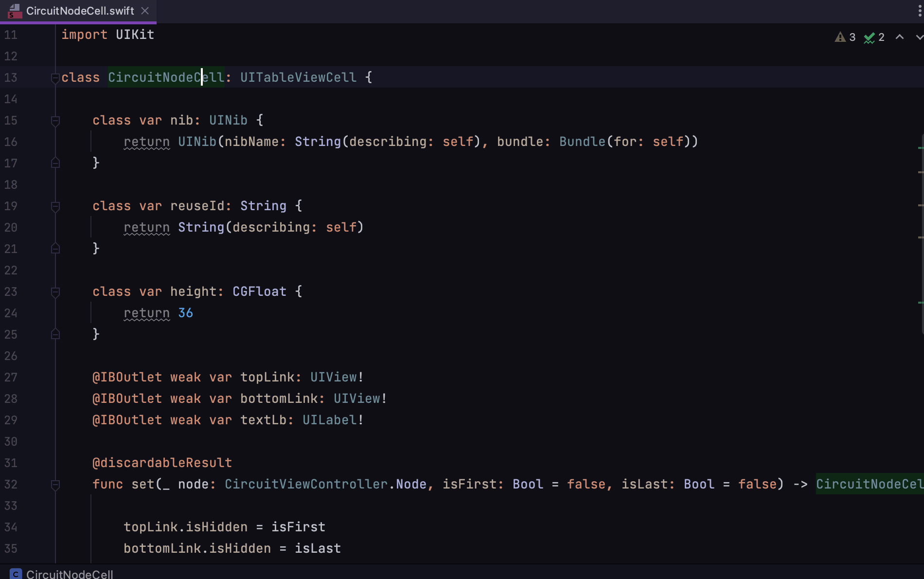Click the highlighted CircuitNodeCell return type on line 32

[871, 484]
